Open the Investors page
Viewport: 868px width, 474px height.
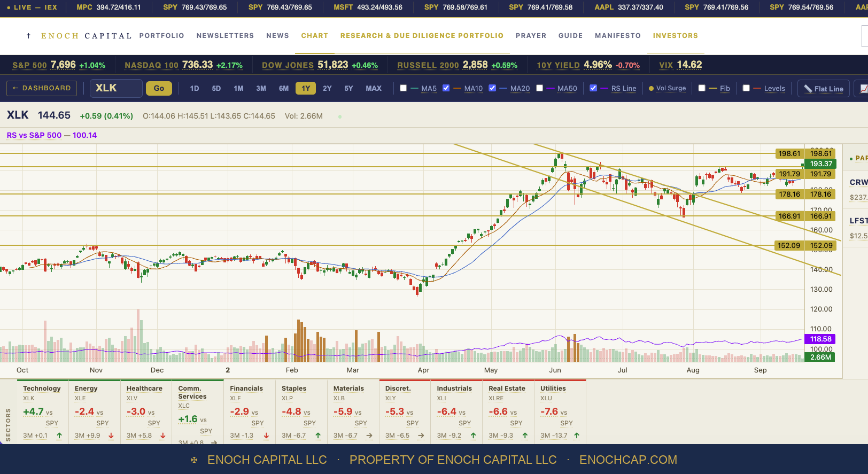(676, 36)
